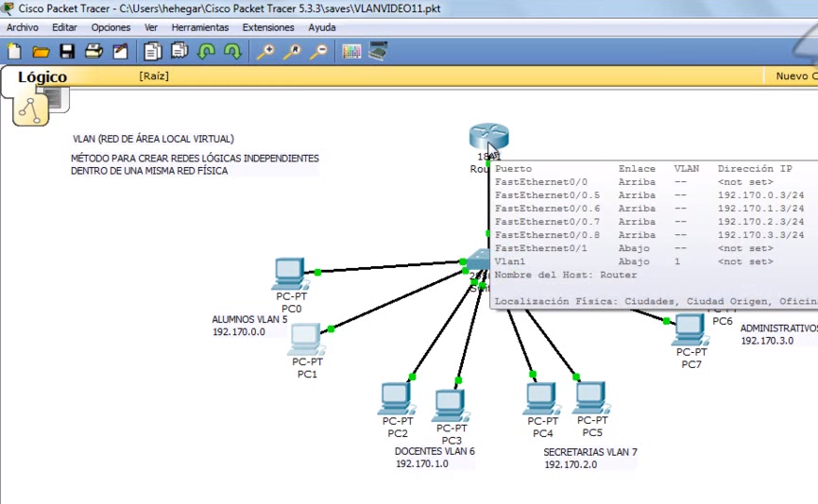Image resolution: width=818 pixels, height=504 pixels.
Task: Click 192.170.2.3/24 address in tooltip
Action: pyautogui.click(x=760, y=222)
